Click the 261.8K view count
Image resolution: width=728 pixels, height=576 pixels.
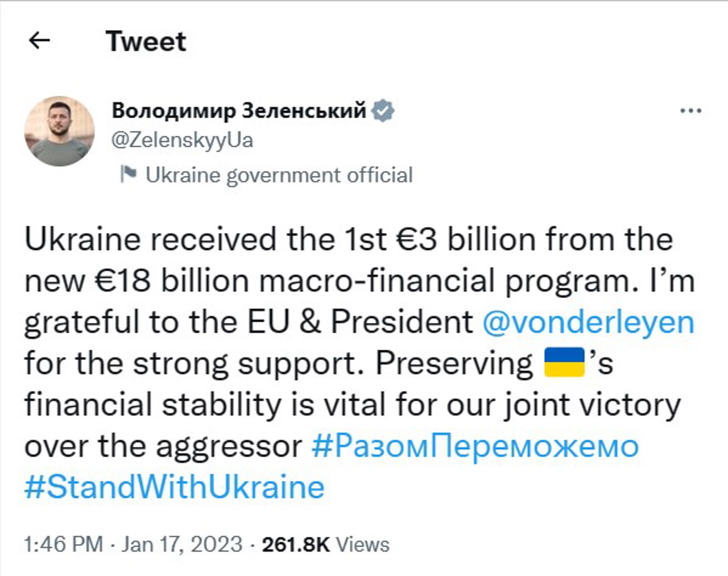click(x=295, y=544)
